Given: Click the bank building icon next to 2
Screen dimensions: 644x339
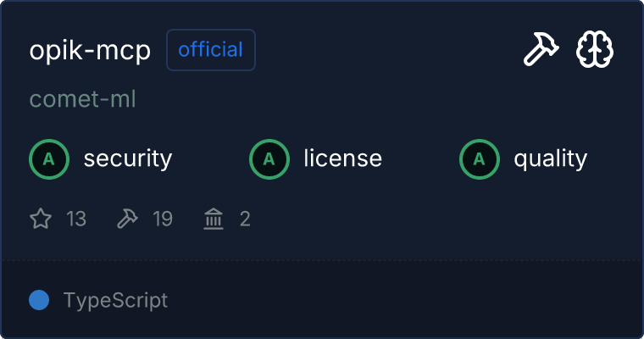Looking at the screenshot, I should (x=214, y=220).
